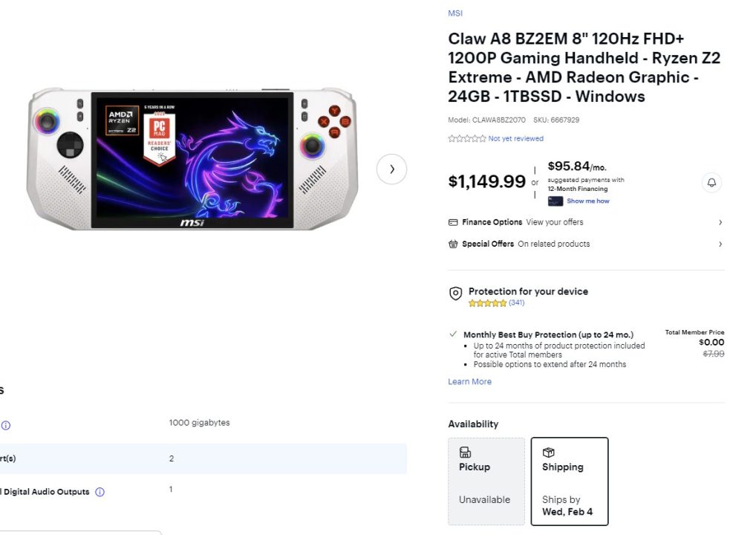Click the Finance Options credit card icon
This screenshot has height=535, width=756.
pyautogui.click(x=453, y=222)
